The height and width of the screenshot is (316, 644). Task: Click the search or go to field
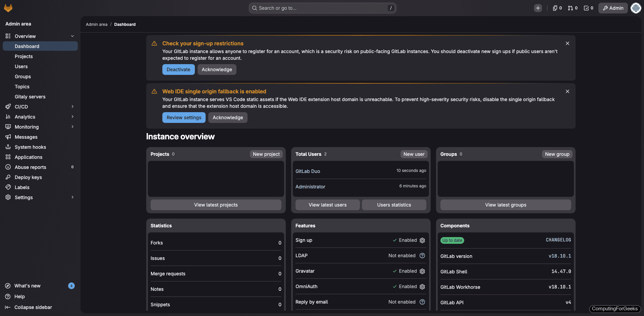[x=322, y=8]
